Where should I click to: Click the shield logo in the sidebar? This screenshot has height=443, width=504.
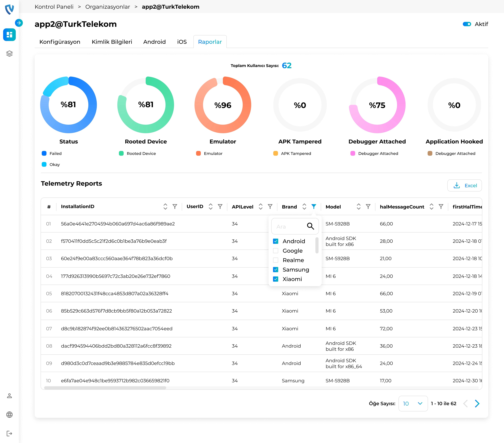pos(9,9)
